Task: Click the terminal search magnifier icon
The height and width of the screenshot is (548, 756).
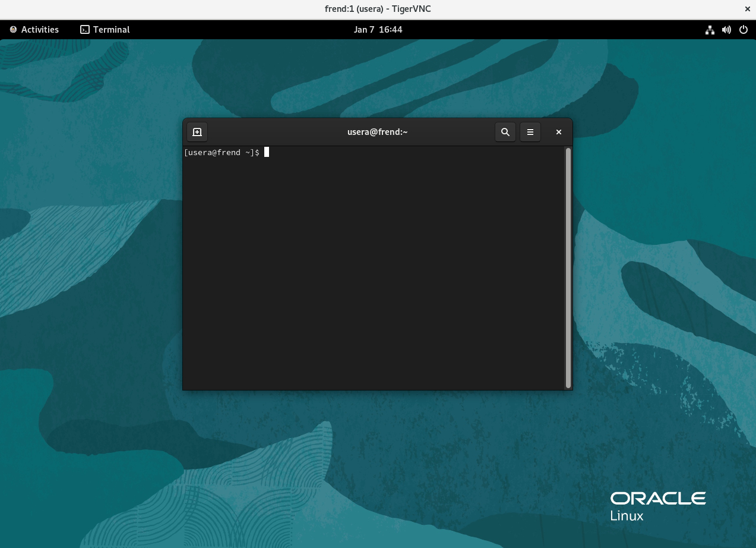Action: (x=505, y=132)
